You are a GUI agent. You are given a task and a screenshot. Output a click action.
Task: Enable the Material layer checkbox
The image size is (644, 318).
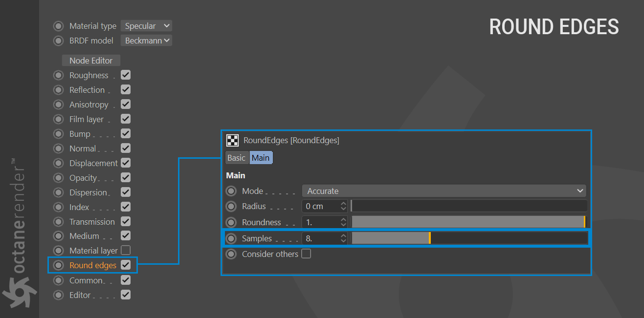pos(126,251)
